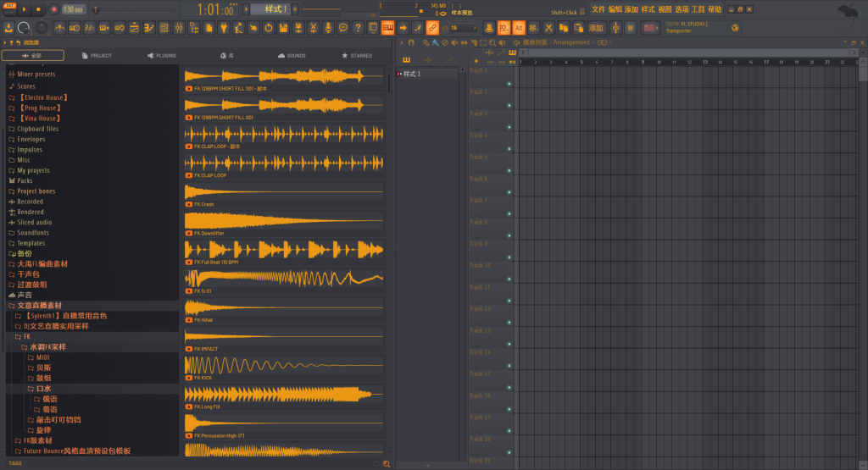868x470 pixels.
Task: Toggle the Alt button in toolbar
Action: coord(519,28)
